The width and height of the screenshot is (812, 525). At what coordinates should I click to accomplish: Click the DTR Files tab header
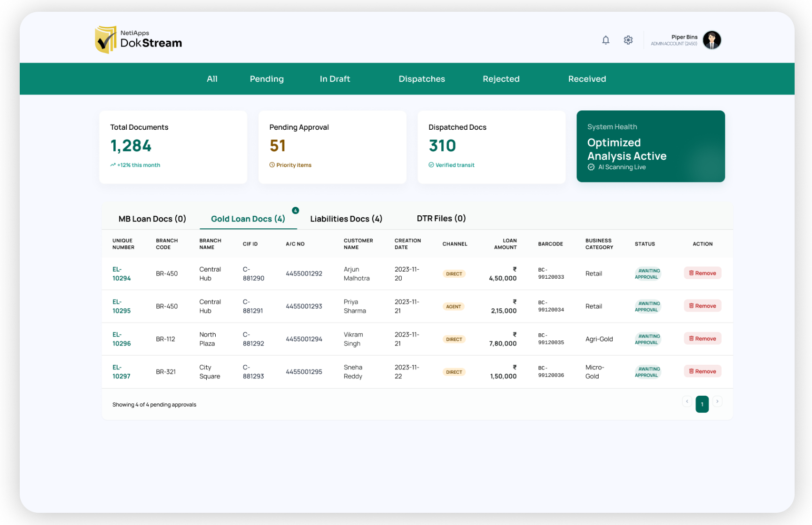coord(441,218)
